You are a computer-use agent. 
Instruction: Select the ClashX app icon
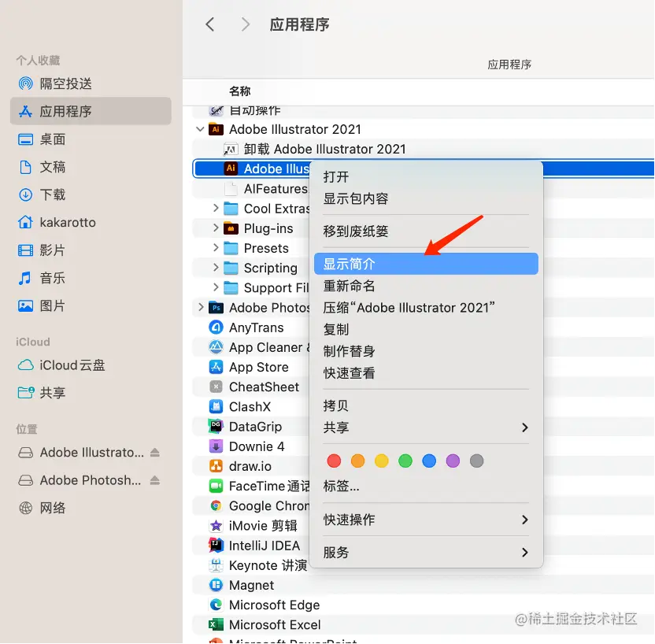216,407
